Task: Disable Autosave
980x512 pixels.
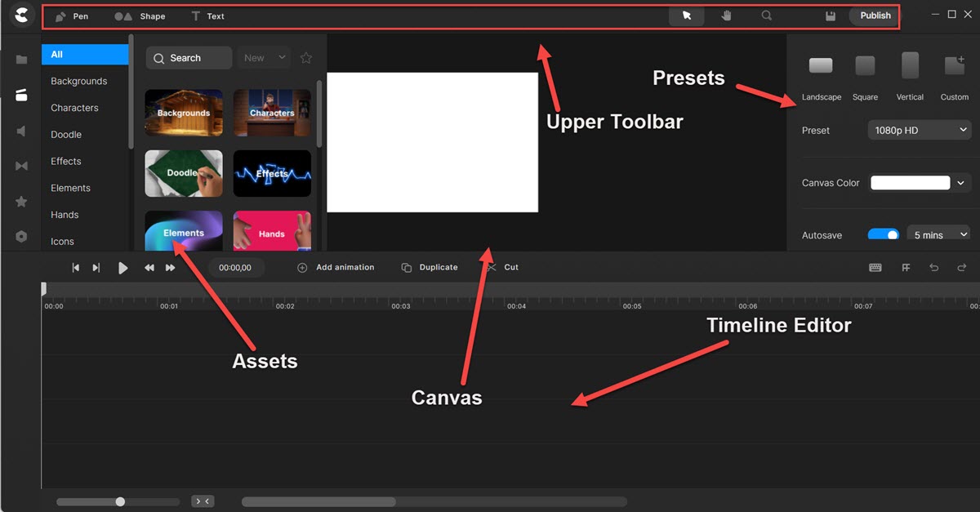Action: click(884, 234)
